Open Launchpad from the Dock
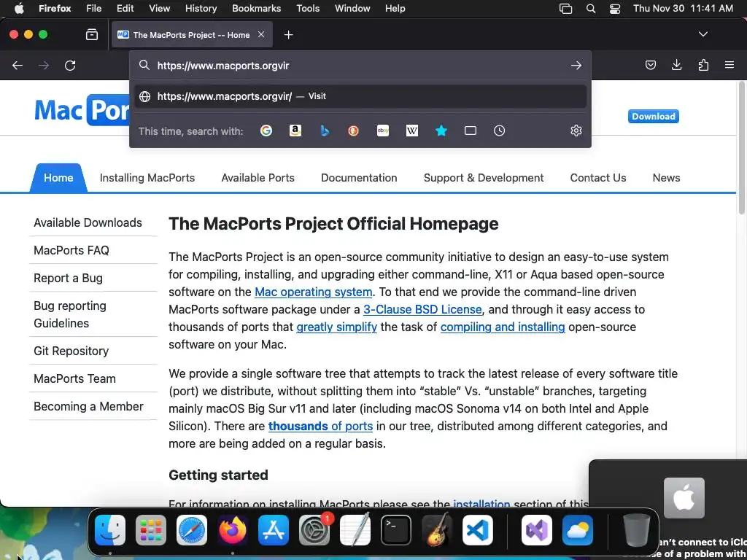747x560 pixels. (151, 530)
